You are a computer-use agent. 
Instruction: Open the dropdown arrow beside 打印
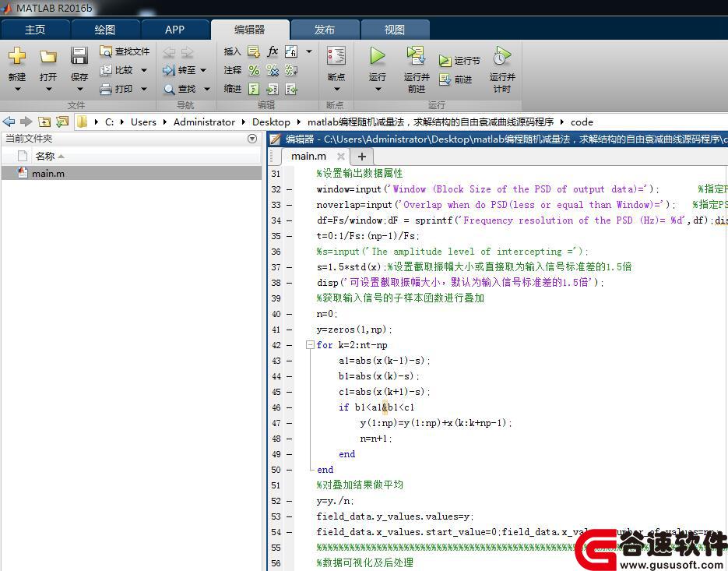coord(144,89)
